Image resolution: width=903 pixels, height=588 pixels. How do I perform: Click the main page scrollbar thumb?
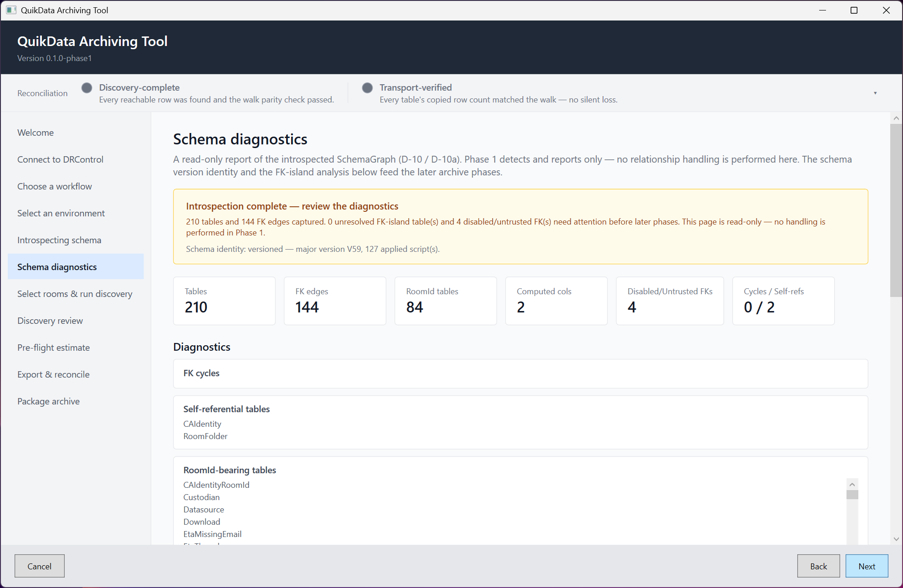click(896, 210)
